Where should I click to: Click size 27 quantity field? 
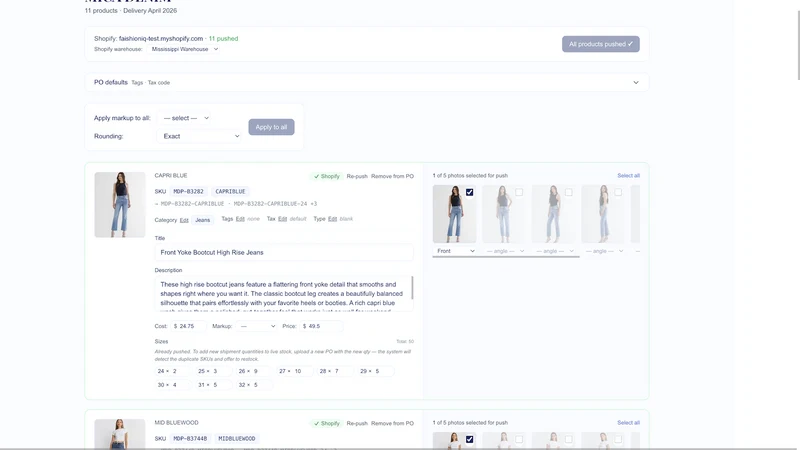[294, 371]
